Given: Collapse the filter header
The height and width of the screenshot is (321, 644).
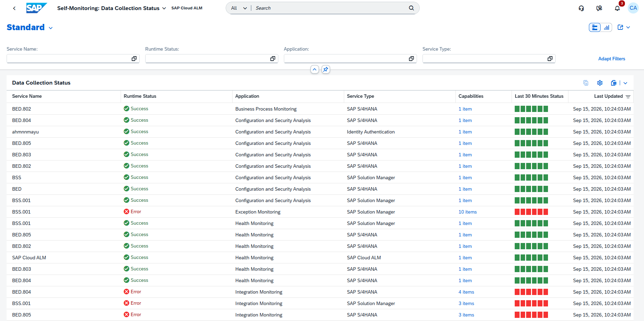Looking at the screenshot, I should click(315, 69).
